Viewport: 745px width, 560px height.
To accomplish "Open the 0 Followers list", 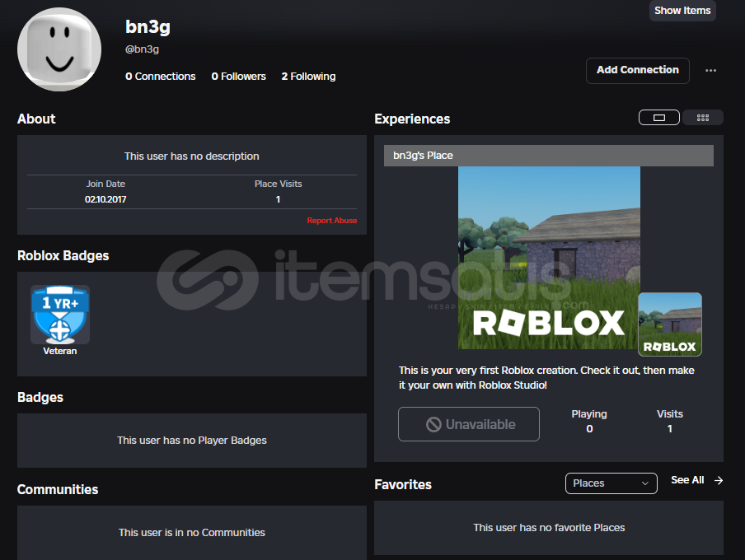I will click(238, 77).
